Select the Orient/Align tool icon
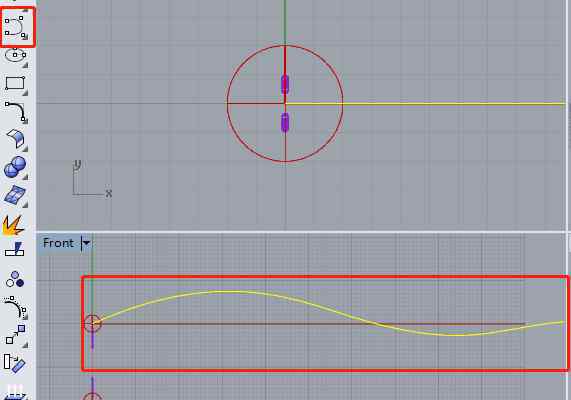 (x=15, y=363)
